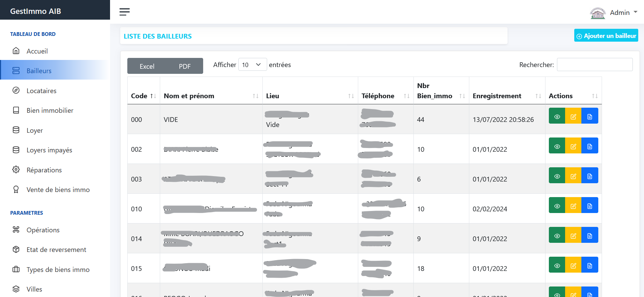Open Opérations settings

point(55,230)
